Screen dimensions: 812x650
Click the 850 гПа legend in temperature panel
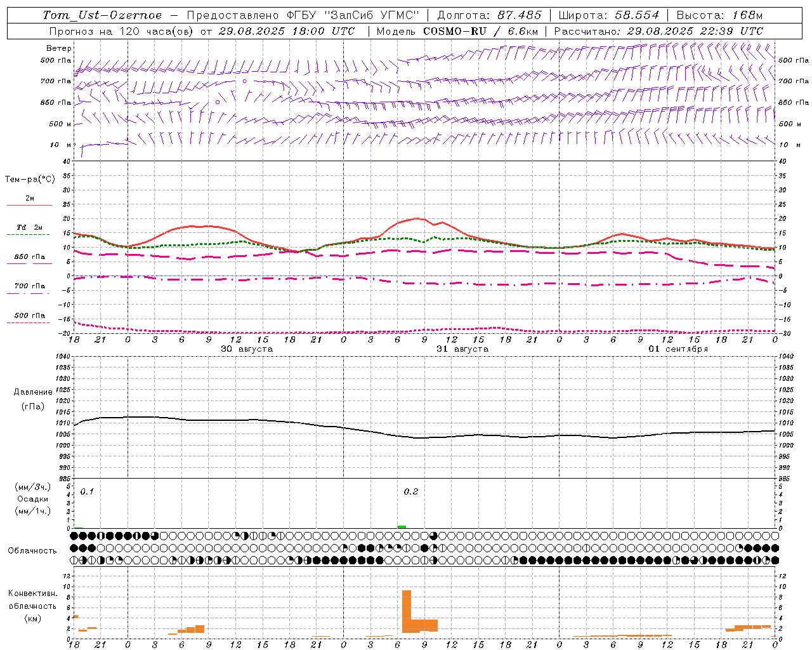point(29,259)
